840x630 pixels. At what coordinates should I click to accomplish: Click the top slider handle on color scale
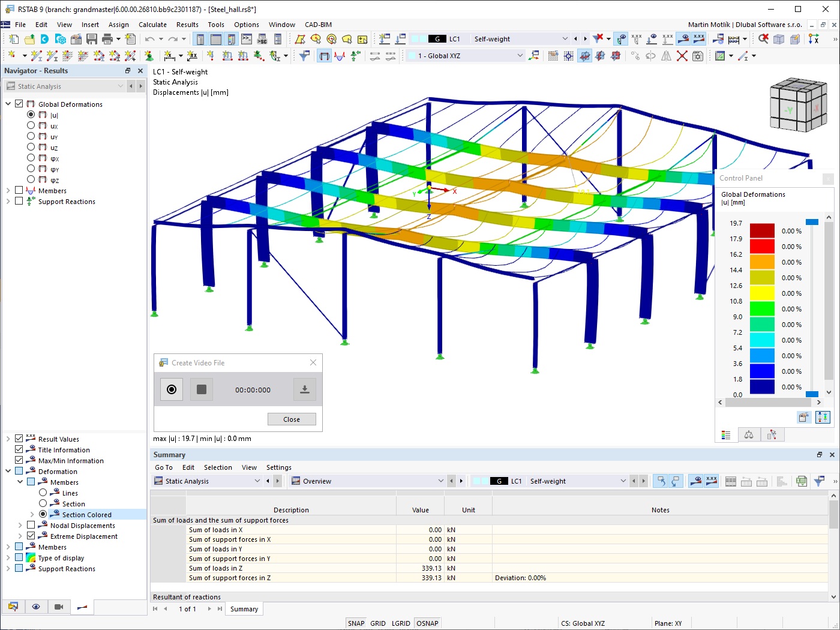[812, 222]
